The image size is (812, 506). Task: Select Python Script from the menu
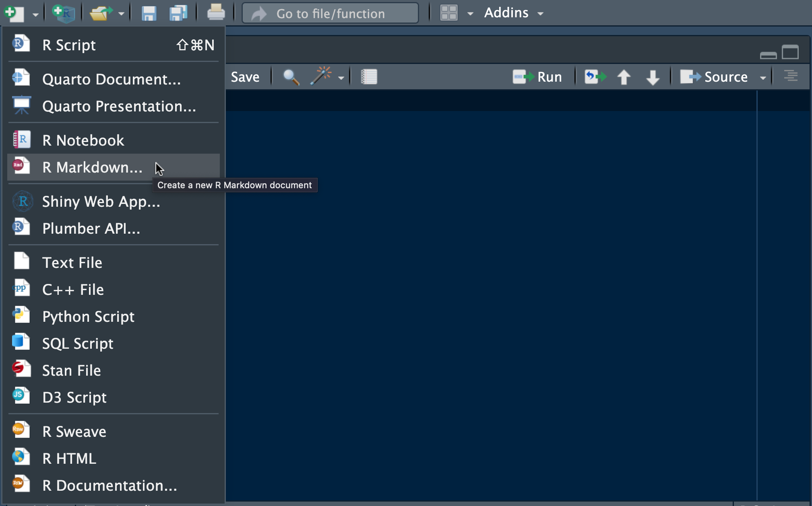(88, 317)
